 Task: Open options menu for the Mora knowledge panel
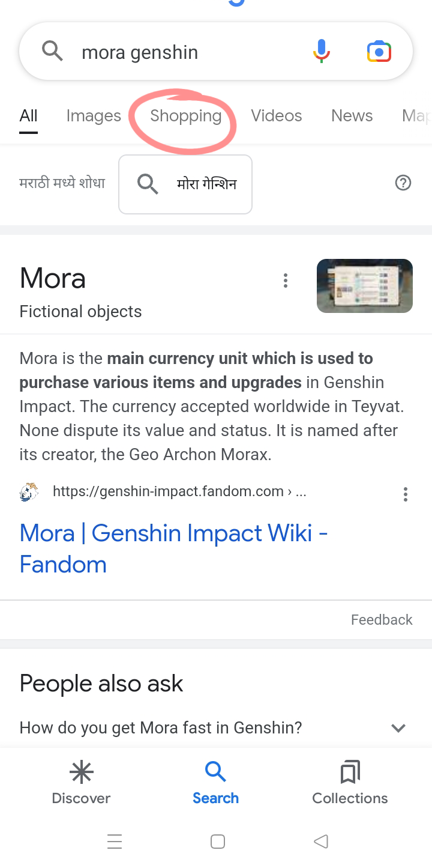pos(286,280)
